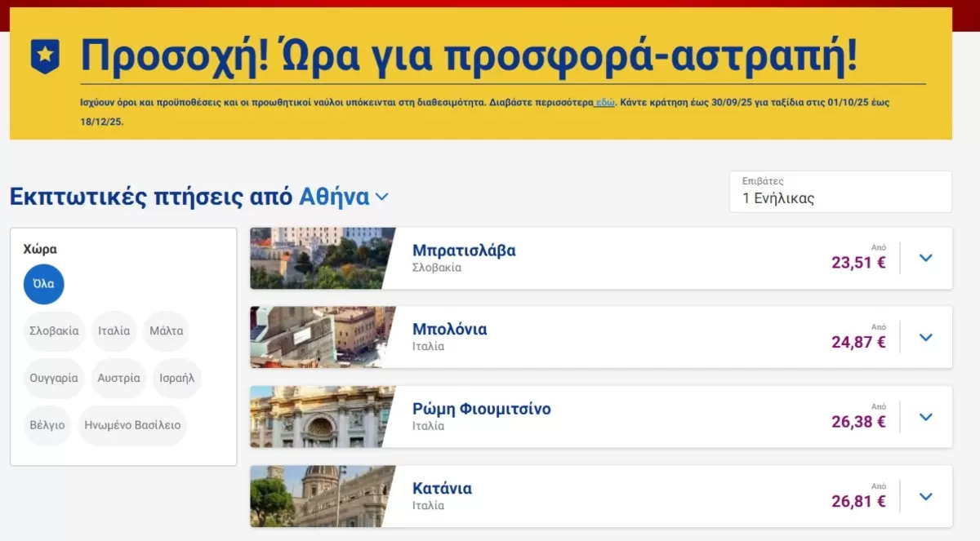Filter flights by Ισραήλ
Viewport: 980px width, 541px height.
177,379
